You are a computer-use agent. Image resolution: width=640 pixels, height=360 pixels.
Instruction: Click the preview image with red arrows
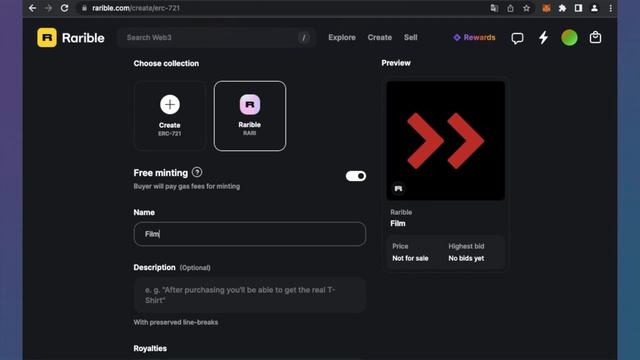(446, 140)
